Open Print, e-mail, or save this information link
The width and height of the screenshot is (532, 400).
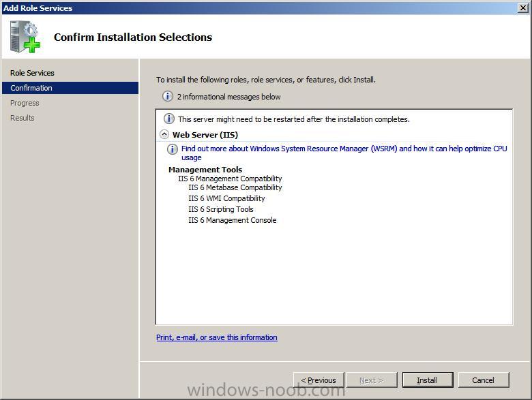click(217, 337)
